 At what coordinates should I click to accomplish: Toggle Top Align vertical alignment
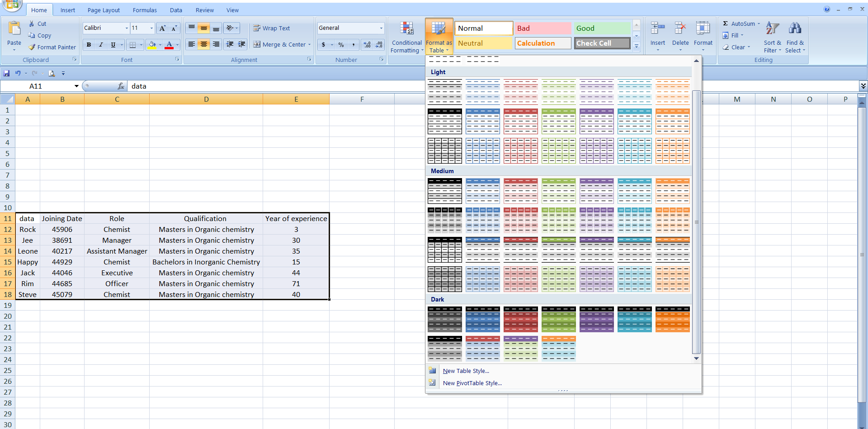pos(192,28)
